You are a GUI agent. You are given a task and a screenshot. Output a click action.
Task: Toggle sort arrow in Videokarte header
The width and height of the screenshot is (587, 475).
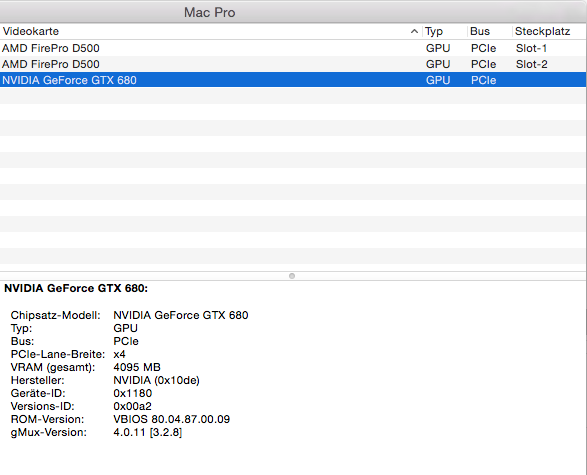point(414,31)
